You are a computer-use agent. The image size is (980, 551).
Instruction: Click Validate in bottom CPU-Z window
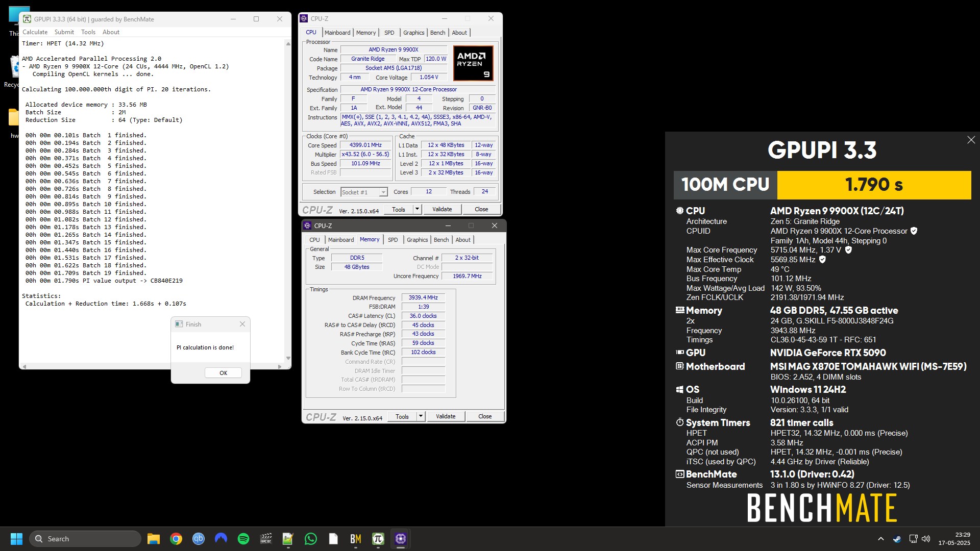pyautogui.click(x=446, y=416)
